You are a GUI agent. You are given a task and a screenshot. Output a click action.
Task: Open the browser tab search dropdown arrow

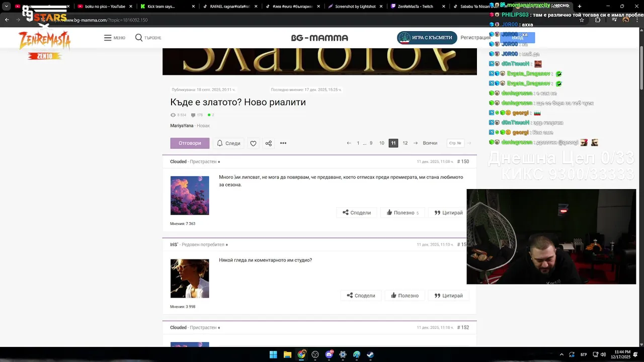7,7
